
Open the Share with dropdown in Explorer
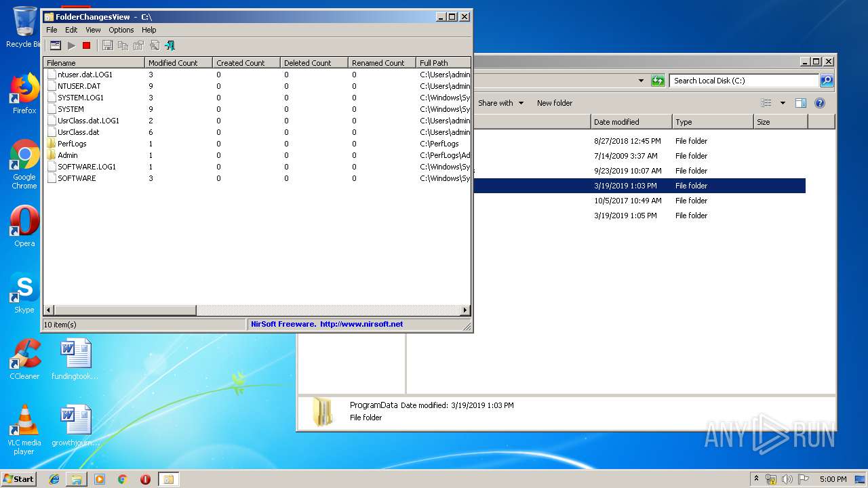coord(500,103)
